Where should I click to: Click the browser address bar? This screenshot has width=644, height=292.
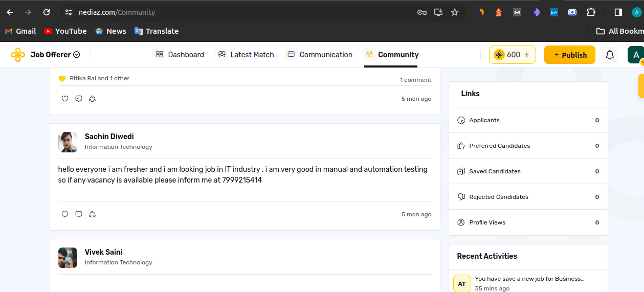coord(246,12)
